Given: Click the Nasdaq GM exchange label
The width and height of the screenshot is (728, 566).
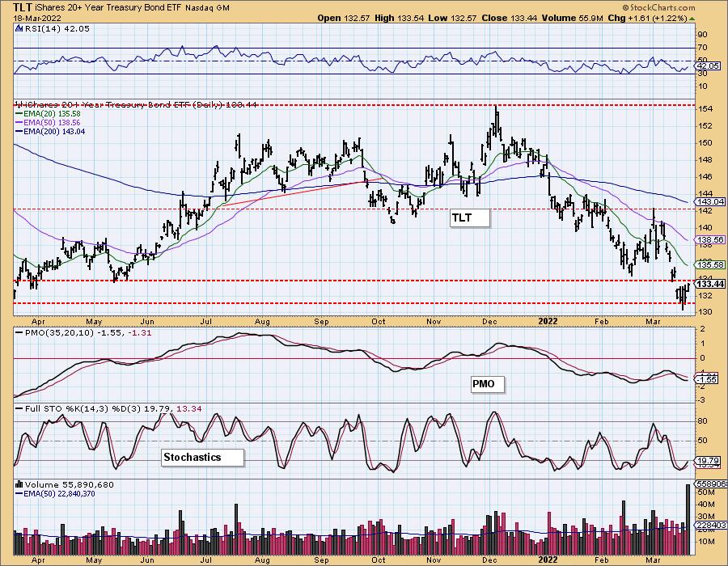Looking at the screenshot, I should point(207,8).
